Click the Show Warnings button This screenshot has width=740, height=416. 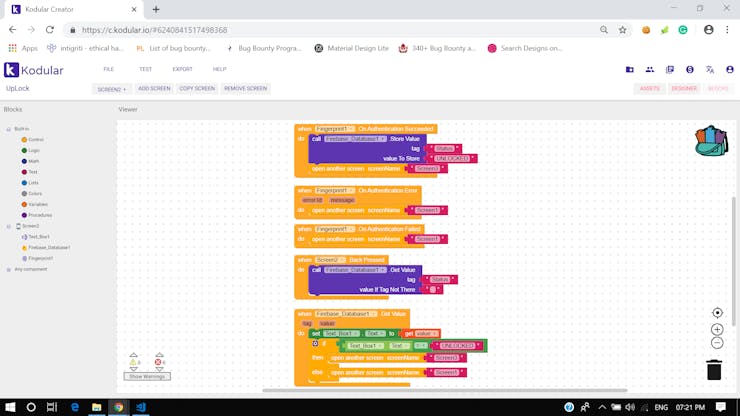click(x=147, y=376)
